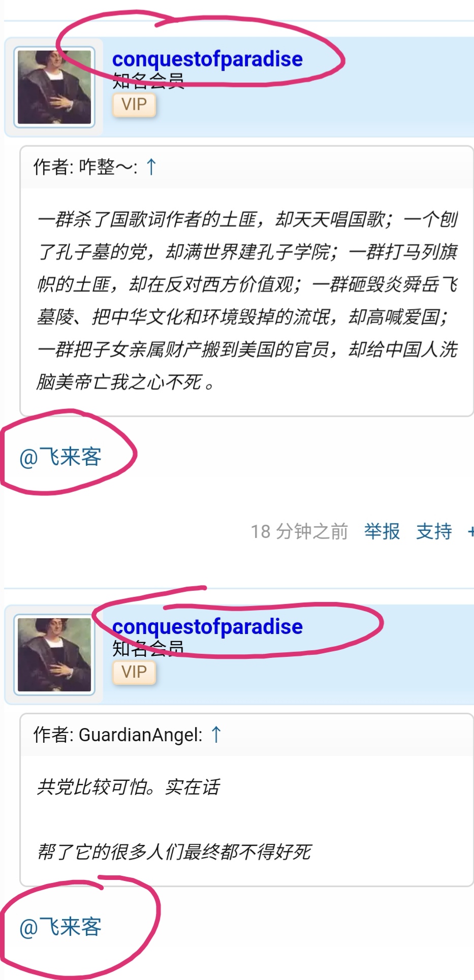
Task: Click the up arrow beside 作者: 咋整~
Action: pyautogui.click(x=151, y=167)
